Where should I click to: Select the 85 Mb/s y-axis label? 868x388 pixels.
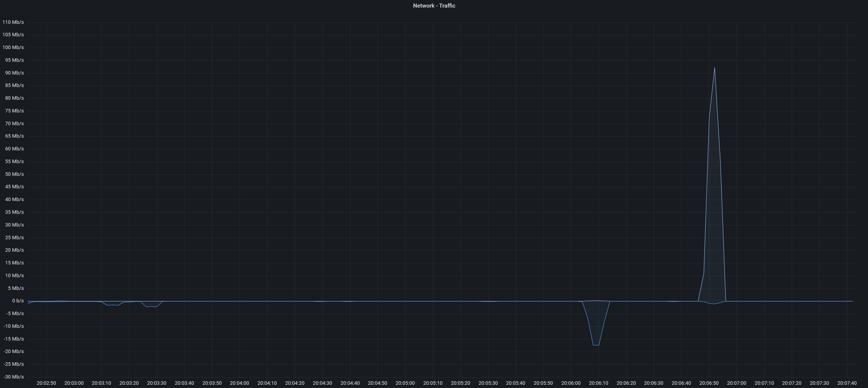coord(14,86)
